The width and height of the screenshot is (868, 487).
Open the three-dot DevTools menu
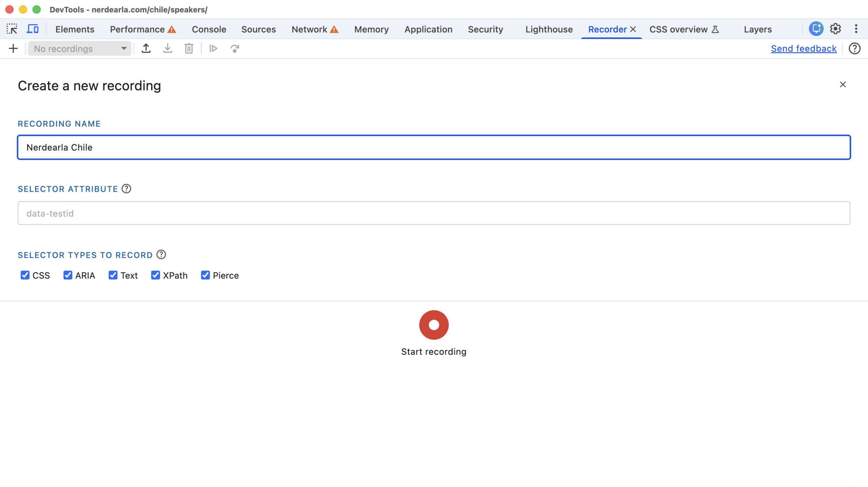pyautogui.click(x=856, y=29)
